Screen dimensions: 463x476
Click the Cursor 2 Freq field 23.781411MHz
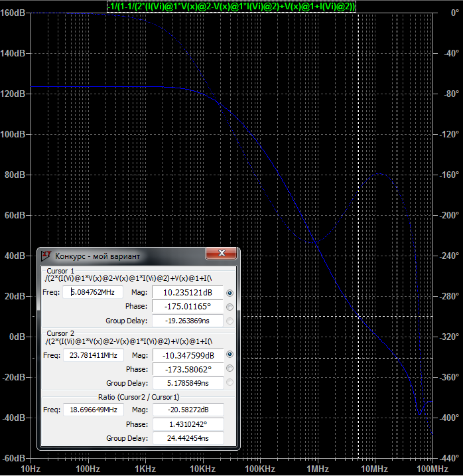94,355
